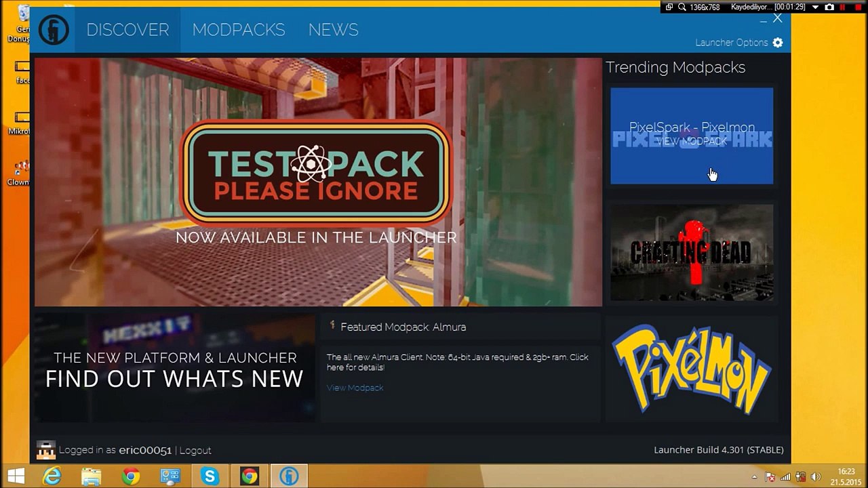Open the Test Pack Please Ignore banner
The image size is (868, 488).
click(x=318, y=182)
